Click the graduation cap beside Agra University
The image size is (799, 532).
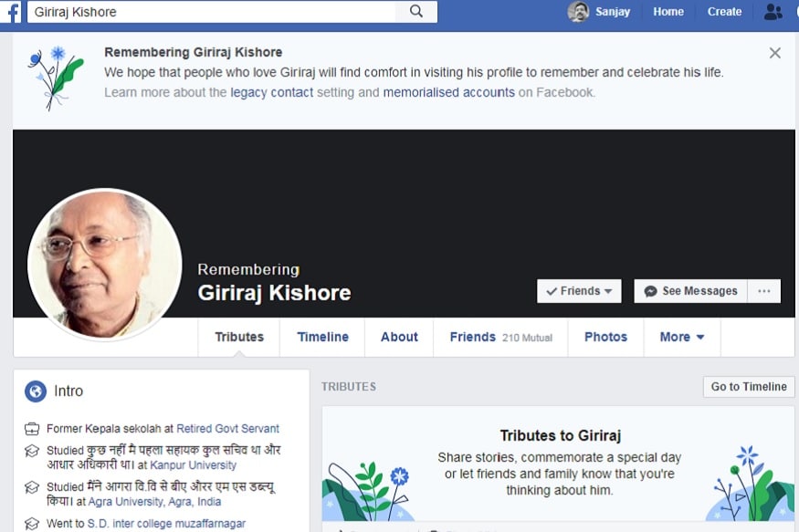click(32, 487)
